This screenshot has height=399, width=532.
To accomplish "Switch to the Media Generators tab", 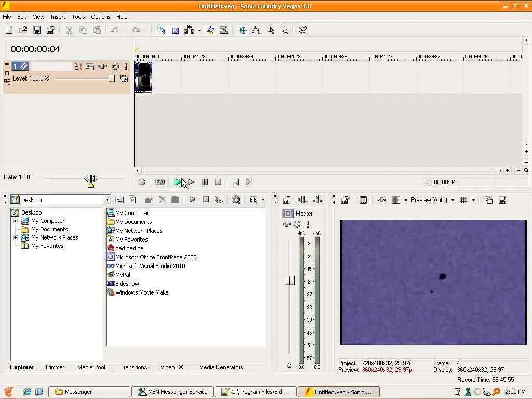I will pos(221,367).
